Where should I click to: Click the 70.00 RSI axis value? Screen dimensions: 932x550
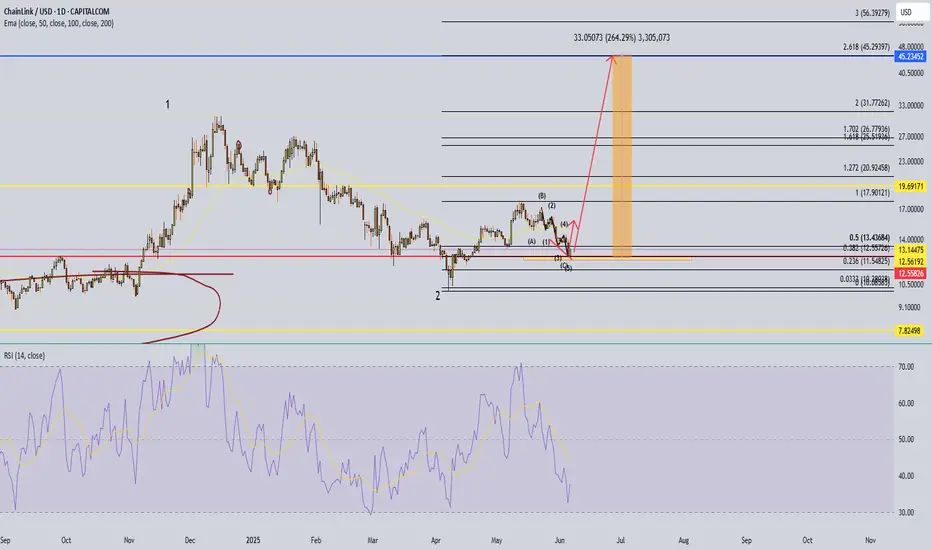(906, 367)
